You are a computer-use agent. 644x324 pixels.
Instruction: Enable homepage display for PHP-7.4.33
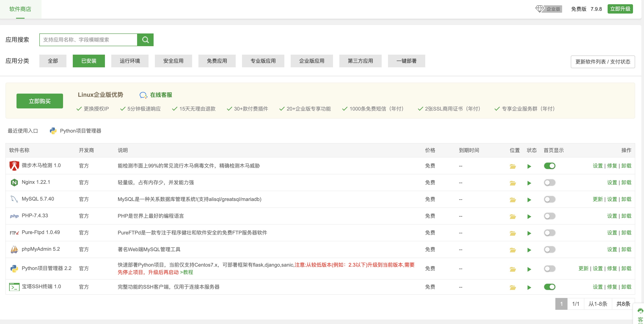point(549,216)
